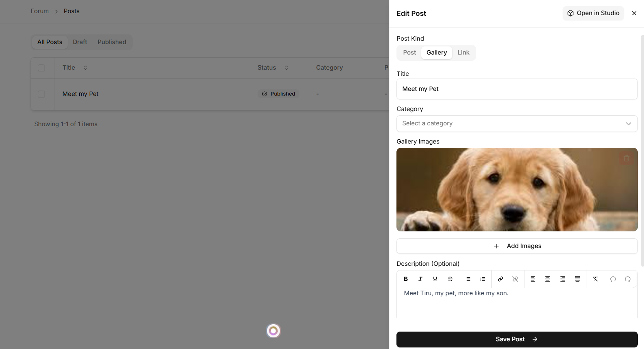The height and width of the screenshot is (349, 644).
Task: Toggle bold formatting in description editor
Action: click(405, 279)
